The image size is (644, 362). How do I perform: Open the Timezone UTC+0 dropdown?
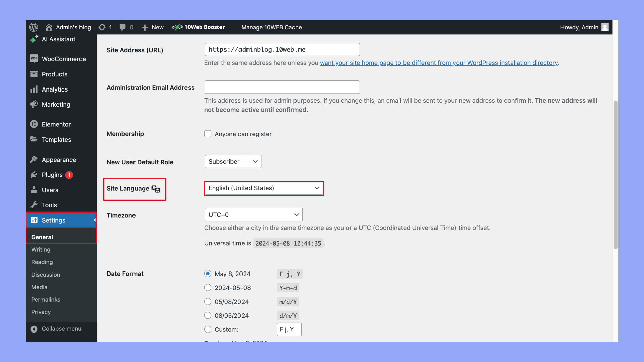click(253, 215)
